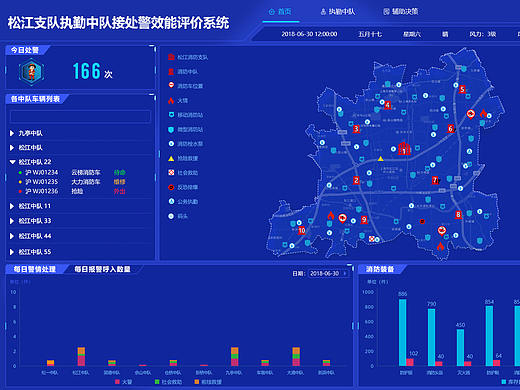Click the black-red anti-terror marker on map
This screenshot has height=390, width=520.
pos(422,221)
